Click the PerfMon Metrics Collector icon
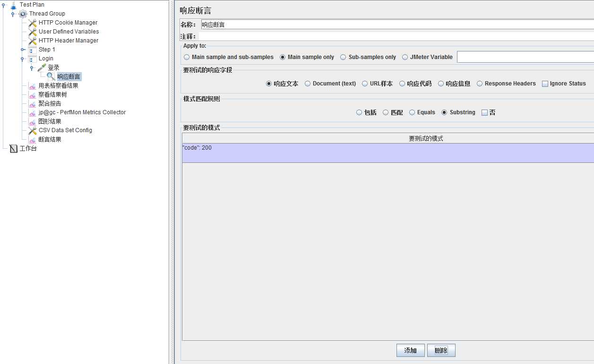This screenshot has width=594, height=364. (x=32, y=113)
